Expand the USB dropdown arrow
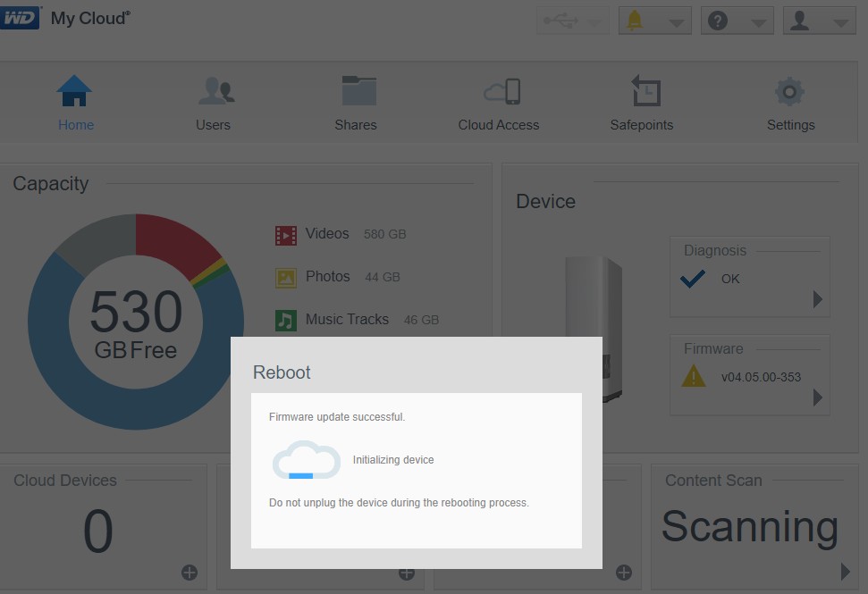Screen dimensions: 868x594 pos(594,22)
